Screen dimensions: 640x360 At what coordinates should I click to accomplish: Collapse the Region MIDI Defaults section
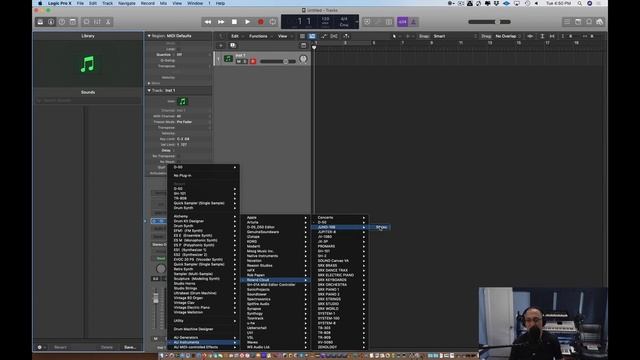click(x=149, y=36)
